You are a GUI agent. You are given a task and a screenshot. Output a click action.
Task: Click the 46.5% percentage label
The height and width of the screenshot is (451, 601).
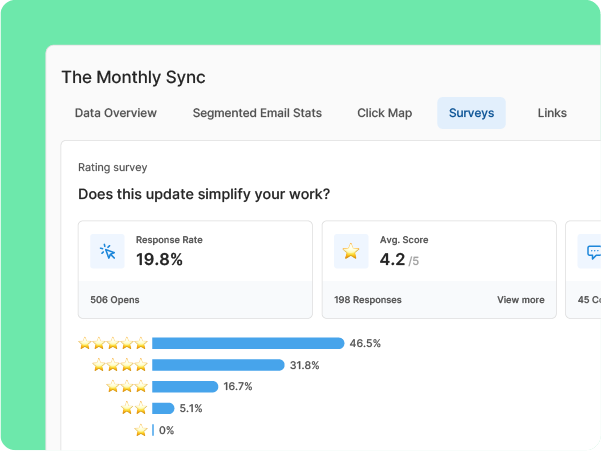pyautogui.click(x=365, y=343)
